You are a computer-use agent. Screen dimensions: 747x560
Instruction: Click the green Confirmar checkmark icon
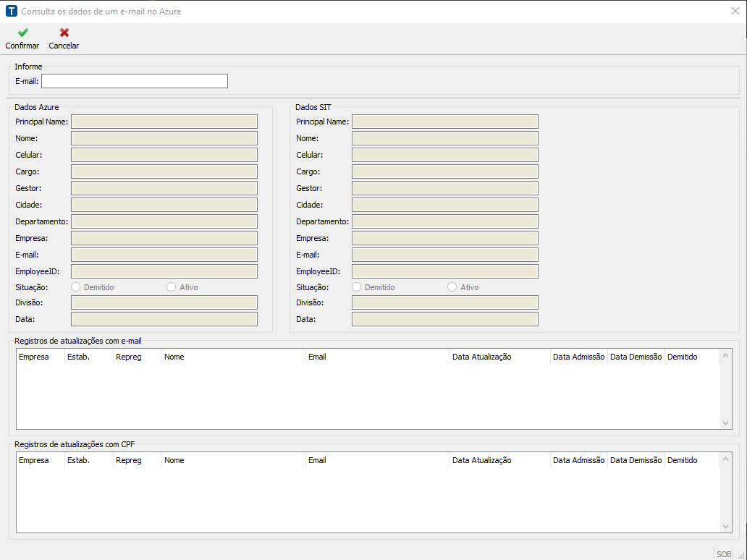click(22, 33)
